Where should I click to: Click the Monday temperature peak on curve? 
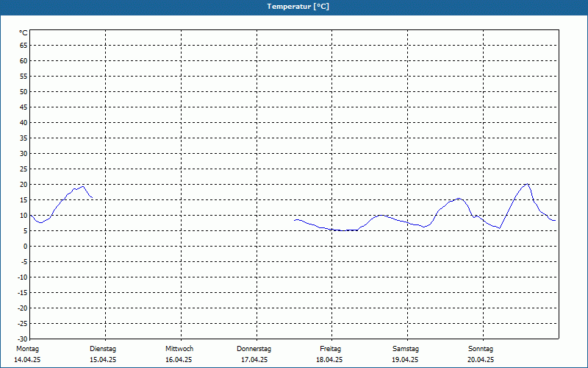coord(83,187)
